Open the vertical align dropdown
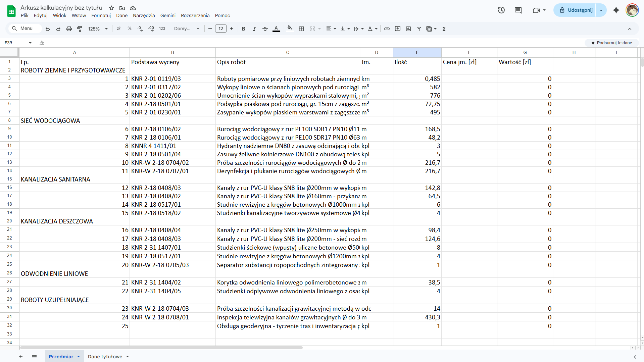Screen dimensions: 644x362 pyautogui.click(x=345, y=29)
